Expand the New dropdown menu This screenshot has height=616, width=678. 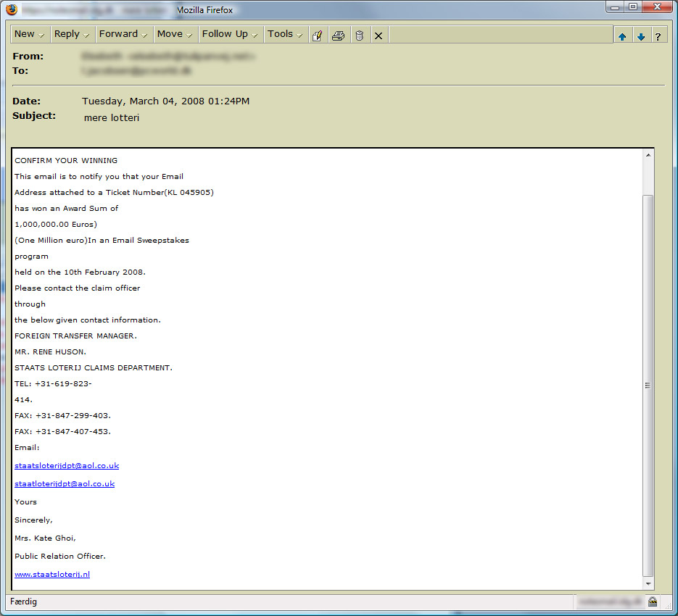click(29, 34)
